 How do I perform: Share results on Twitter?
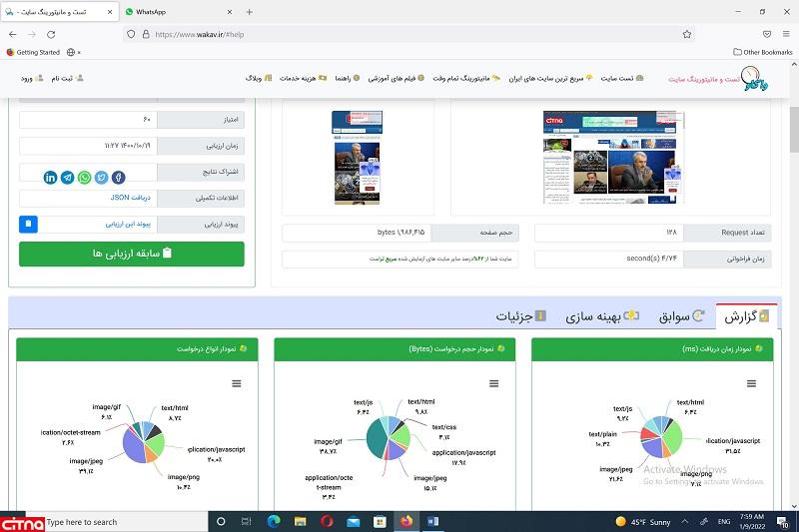click(101, 178)
